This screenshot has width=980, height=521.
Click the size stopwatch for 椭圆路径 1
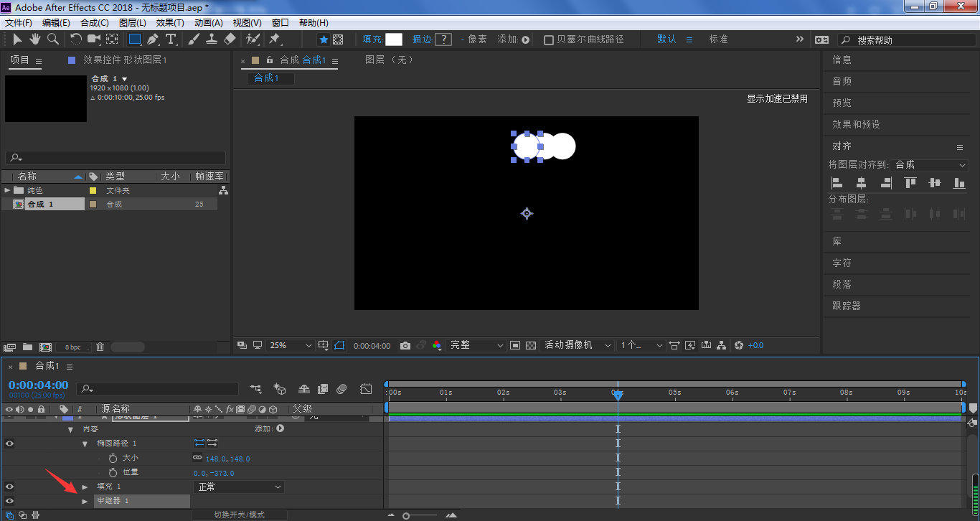(113, 458)
